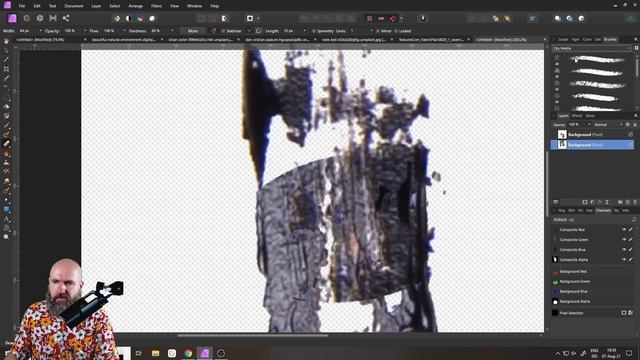Open File Explorer from the taskbar
The width and height of the screenshot is (640, 360).
pos(156,353)
